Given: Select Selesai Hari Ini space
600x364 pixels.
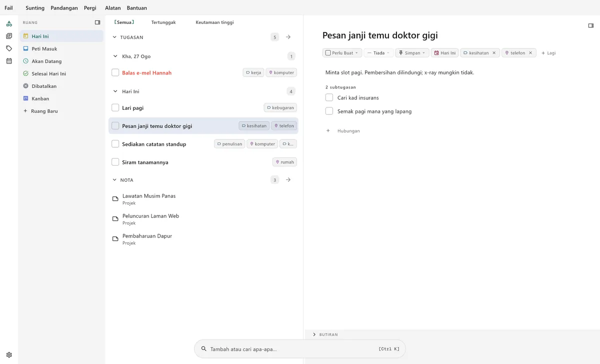Looking at the screenshot, I should point(61,74).
